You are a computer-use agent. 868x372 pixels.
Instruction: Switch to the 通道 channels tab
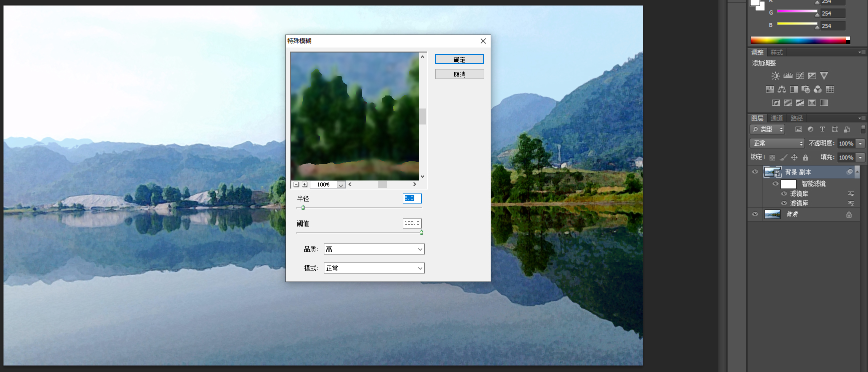pos(777,118)
